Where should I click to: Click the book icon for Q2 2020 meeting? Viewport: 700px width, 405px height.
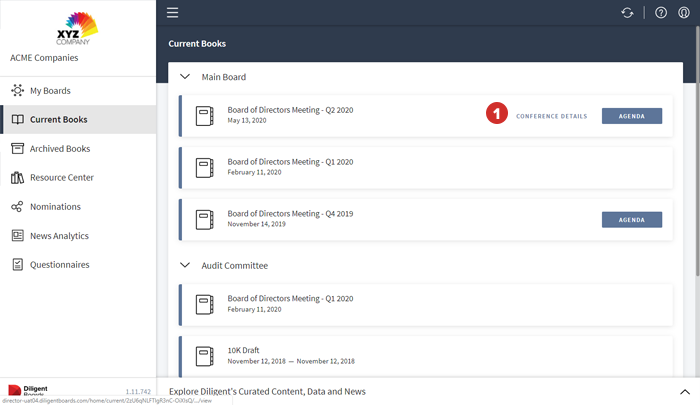tap(205, 115)
